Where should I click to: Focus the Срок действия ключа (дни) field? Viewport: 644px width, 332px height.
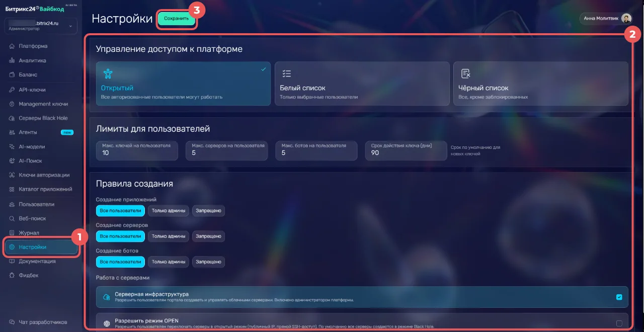[406, 150]
